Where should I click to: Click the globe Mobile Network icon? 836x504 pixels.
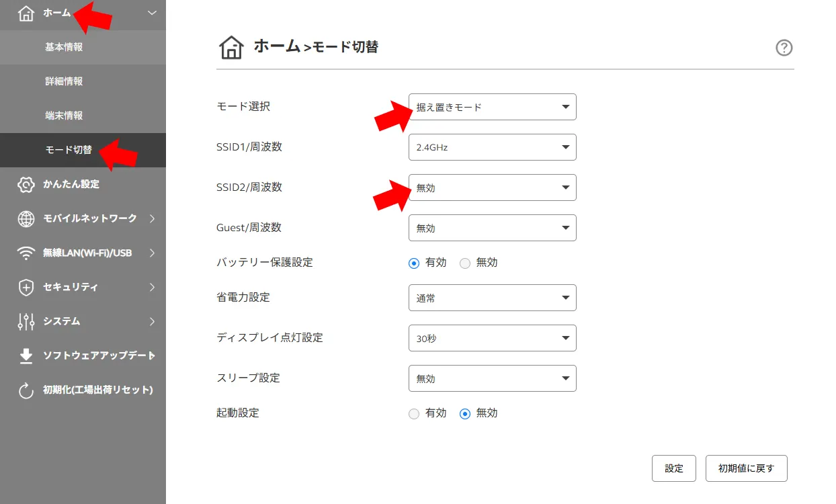tap(26, 218)
